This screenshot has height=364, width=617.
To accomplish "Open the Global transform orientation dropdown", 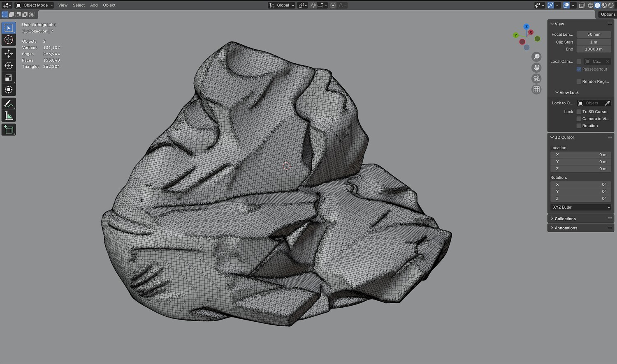I will tap(282, 5).
